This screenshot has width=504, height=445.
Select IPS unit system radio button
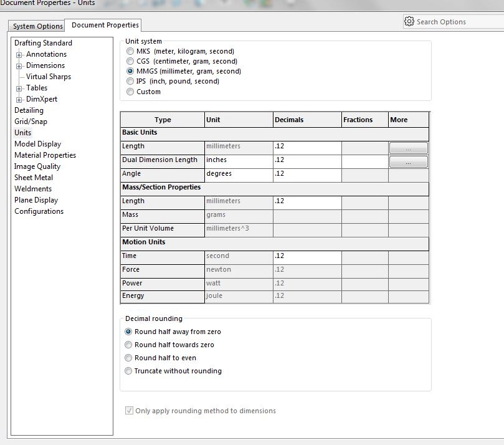130,81
